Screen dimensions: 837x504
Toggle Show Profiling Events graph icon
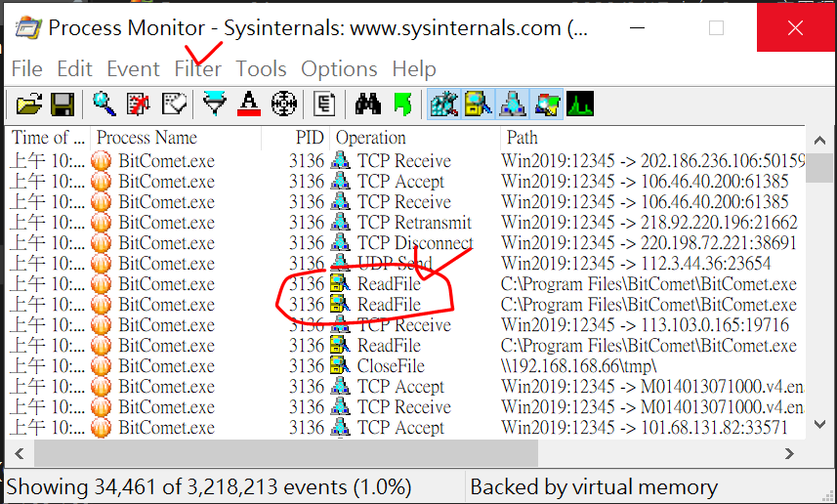pos(580,105)
